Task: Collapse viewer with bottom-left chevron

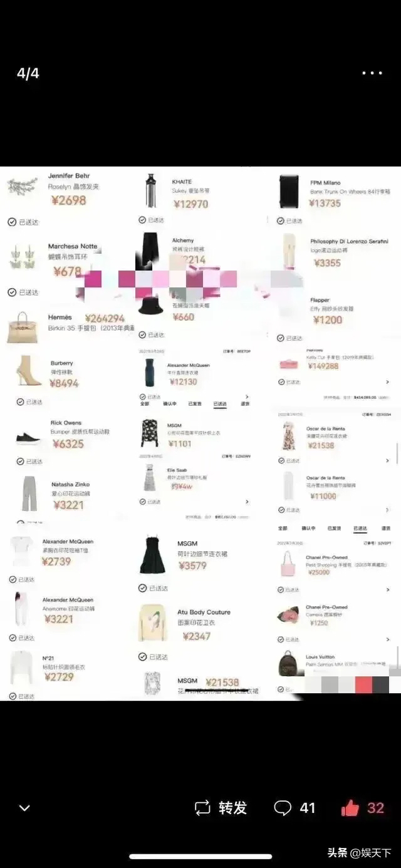Action: [24, 809]
